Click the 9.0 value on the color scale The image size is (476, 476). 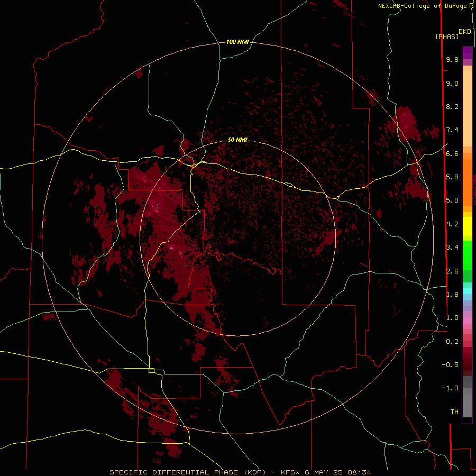coord(452,83)
